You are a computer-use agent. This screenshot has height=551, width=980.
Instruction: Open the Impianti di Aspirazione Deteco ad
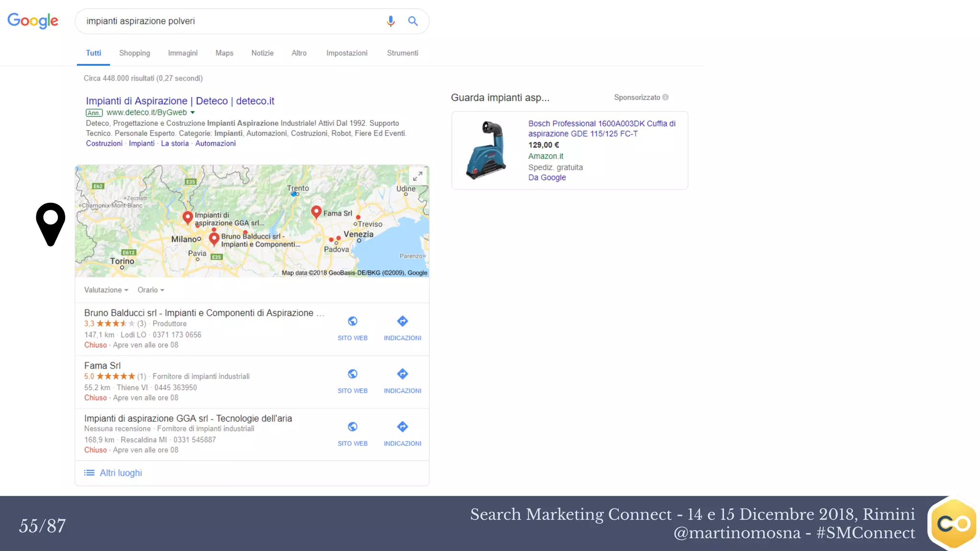180,101
